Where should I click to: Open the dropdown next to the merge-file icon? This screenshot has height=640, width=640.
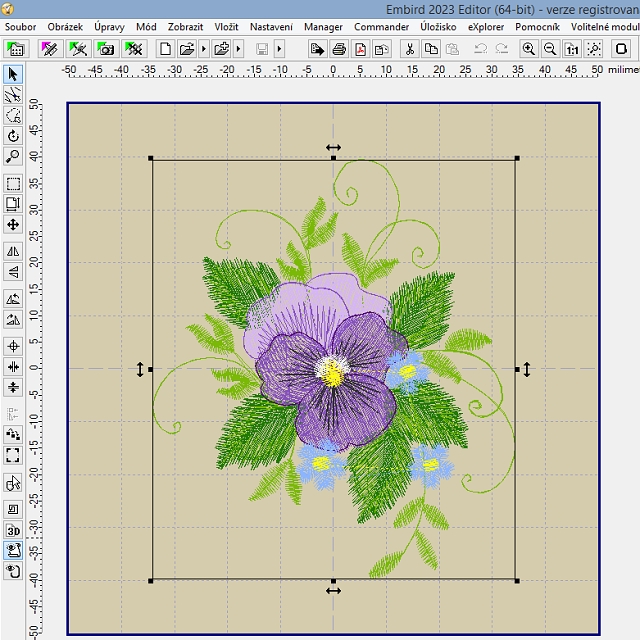239,48
